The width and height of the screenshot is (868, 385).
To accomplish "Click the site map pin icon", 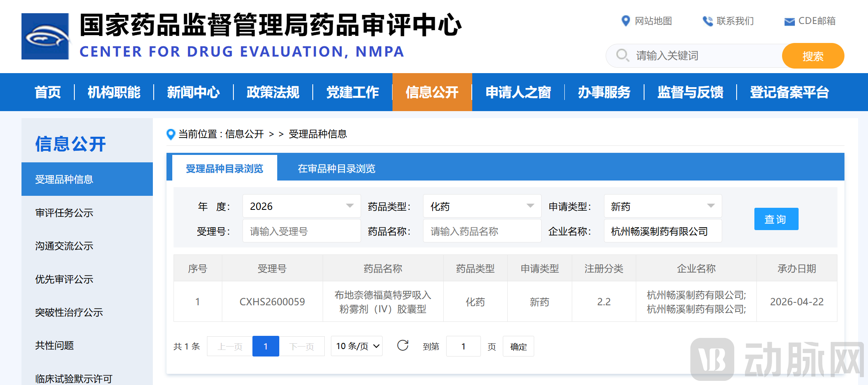I will tap(625, 21).
